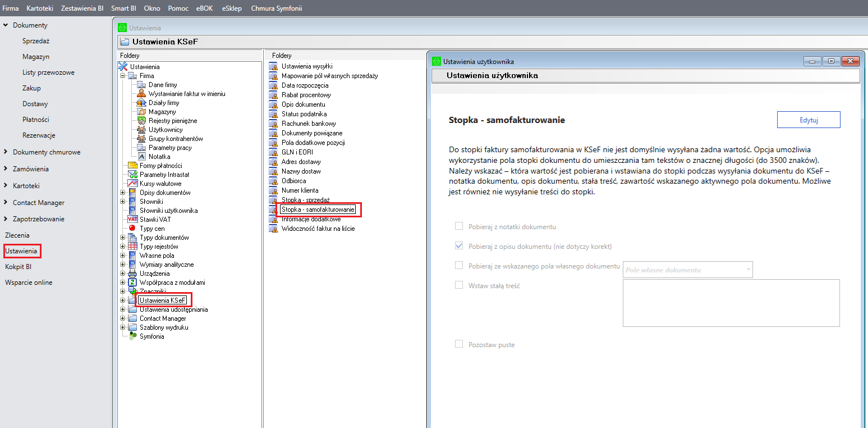Enable the Wstaw stałą treść checkbox
The height and width of the screenshot is (428, 868).
click(x=459, y=285)
